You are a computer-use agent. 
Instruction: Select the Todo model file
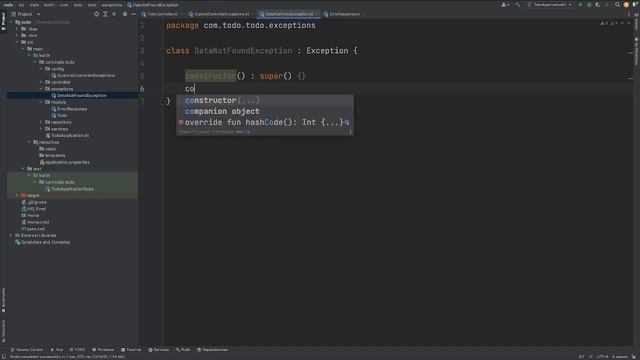coord(62,116)
